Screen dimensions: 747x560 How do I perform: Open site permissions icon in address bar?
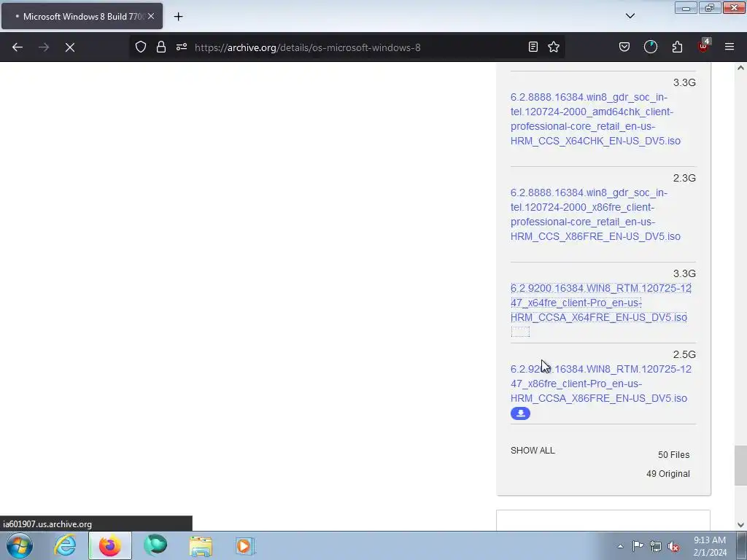182,47
